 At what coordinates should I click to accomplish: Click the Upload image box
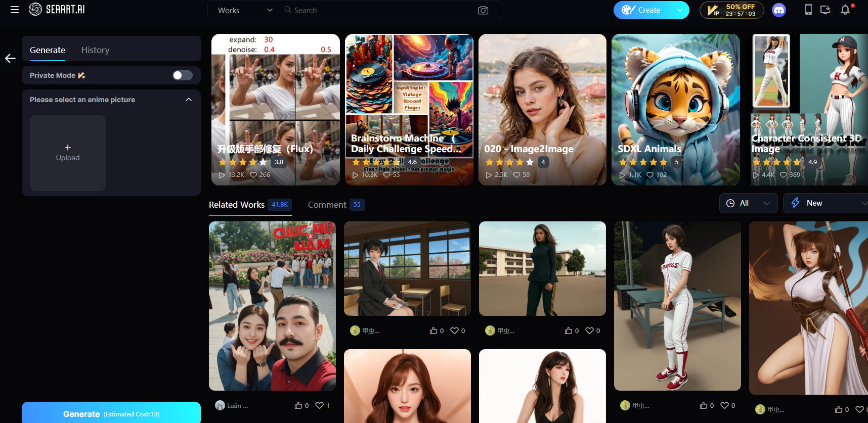click(68, 153)
